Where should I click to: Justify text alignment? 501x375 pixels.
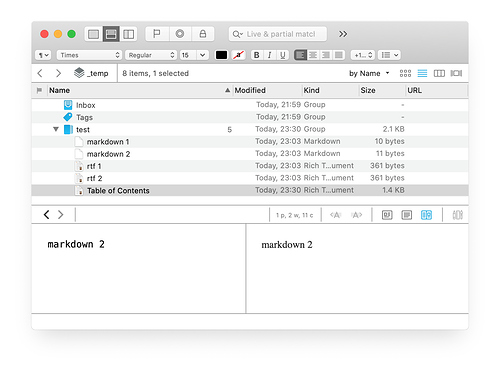pos(339,55)
